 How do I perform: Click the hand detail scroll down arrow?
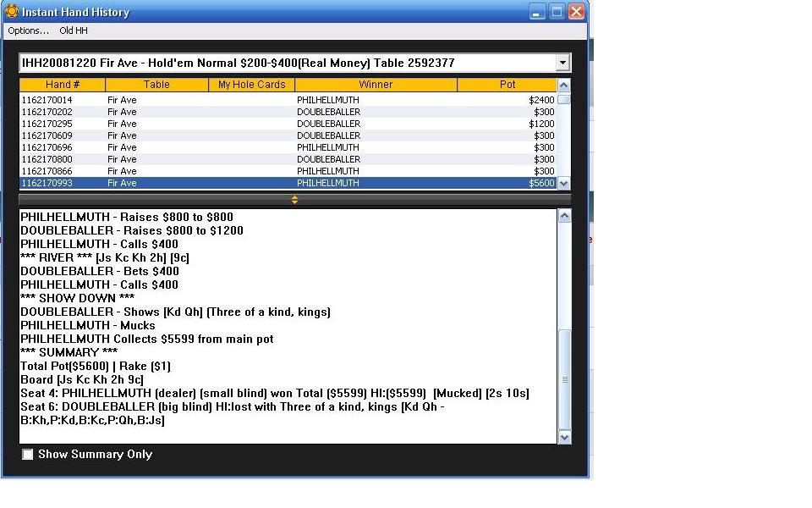point(564,437)
